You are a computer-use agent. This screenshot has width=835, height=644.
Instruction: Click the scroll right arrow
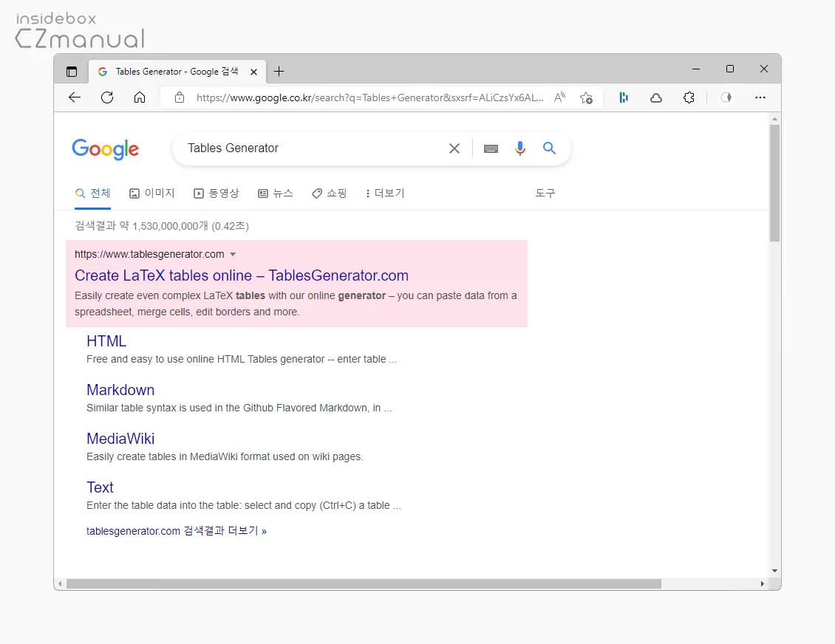pos(762,584)
